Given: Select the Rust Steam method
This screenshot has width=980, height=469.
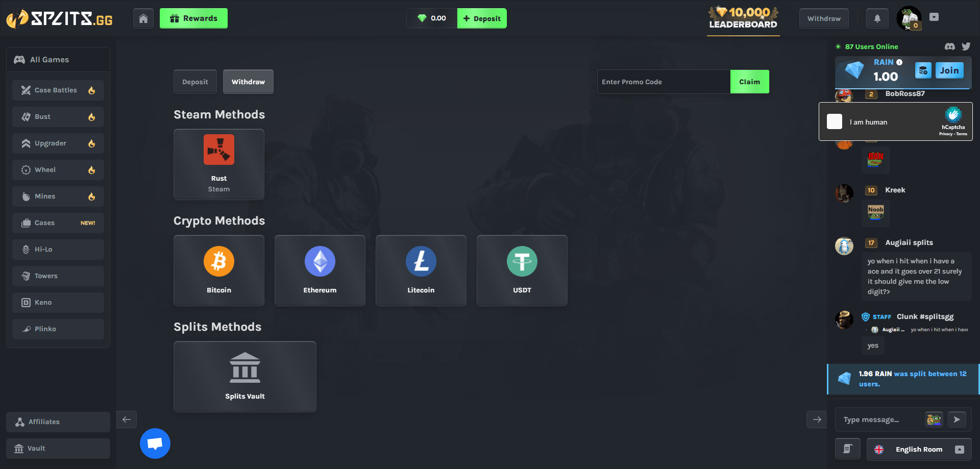Looking at the screenshot, I should 219,164.
